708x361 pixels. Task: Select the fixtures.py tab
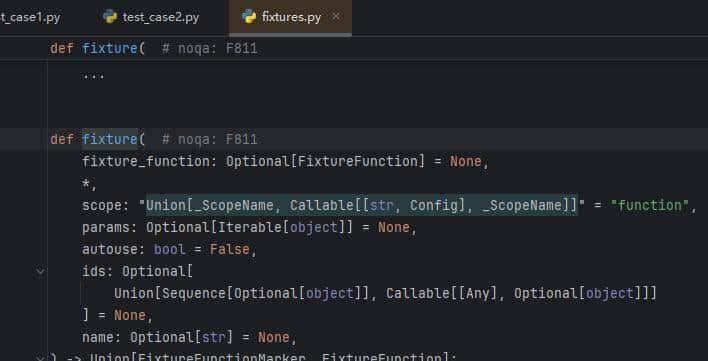point(291,18)
